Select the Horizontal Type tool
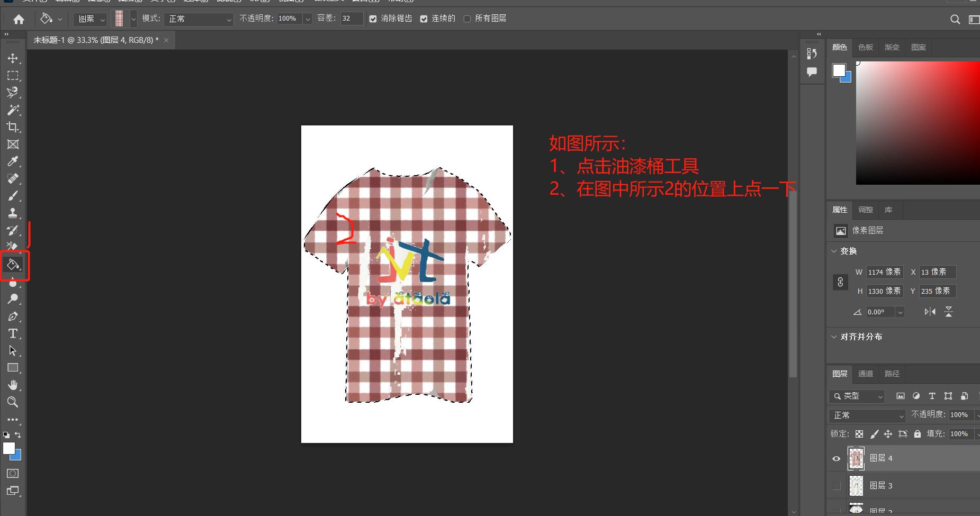The width and height of the screenshot is (980, 516). coord(13,333)
